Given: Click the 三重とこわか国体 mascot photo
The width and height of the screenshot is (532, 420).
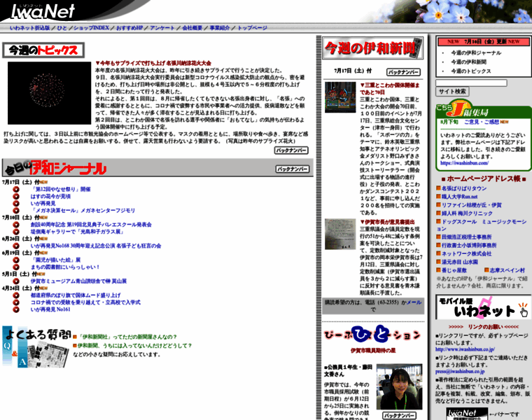Looking at the screenshot, I should [340, 97].
